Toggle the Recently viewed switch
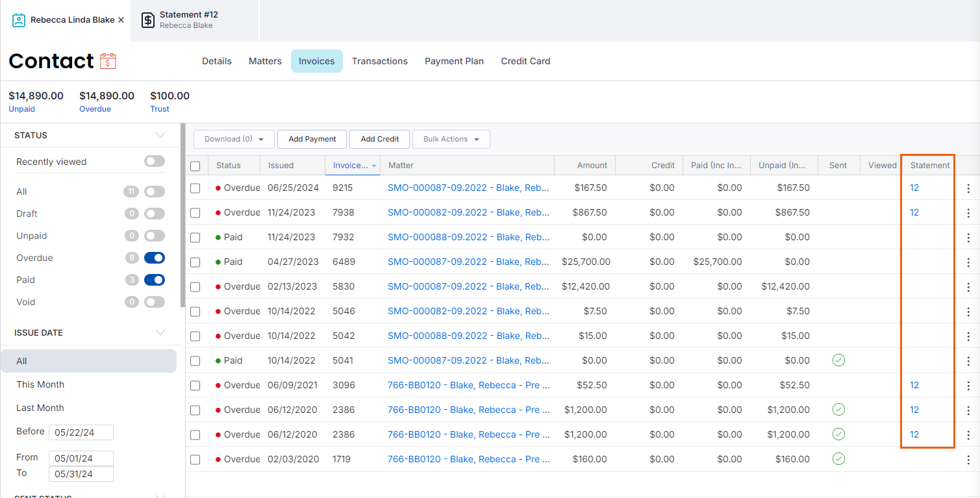The image size is (980, 498). click(155, 161)
